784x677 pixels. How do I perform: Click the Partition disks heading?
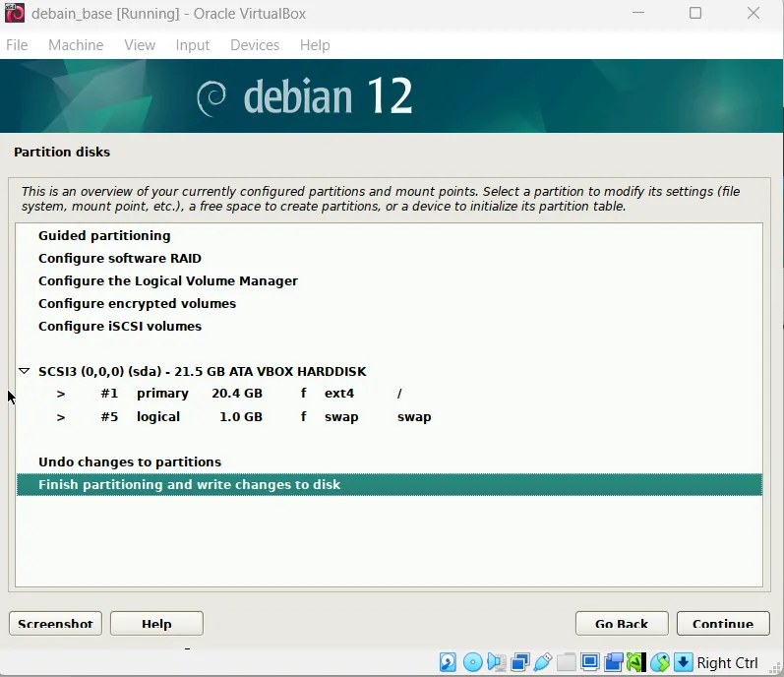tap(62, 152)
